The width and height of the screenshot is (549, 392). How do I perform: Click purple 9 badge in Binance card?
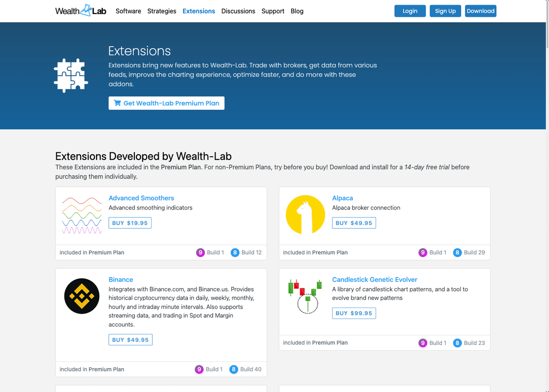tap(199, 369)
